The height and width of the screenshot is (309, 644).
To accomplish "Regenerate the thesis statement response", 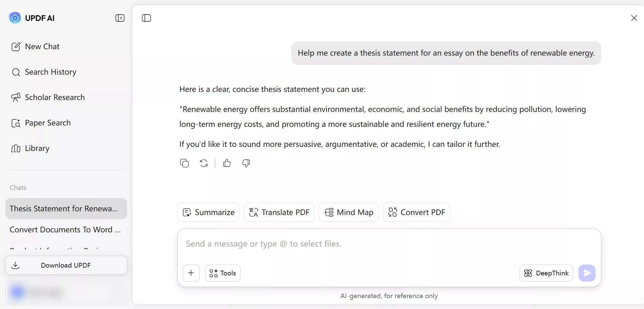I will [203, 163].
